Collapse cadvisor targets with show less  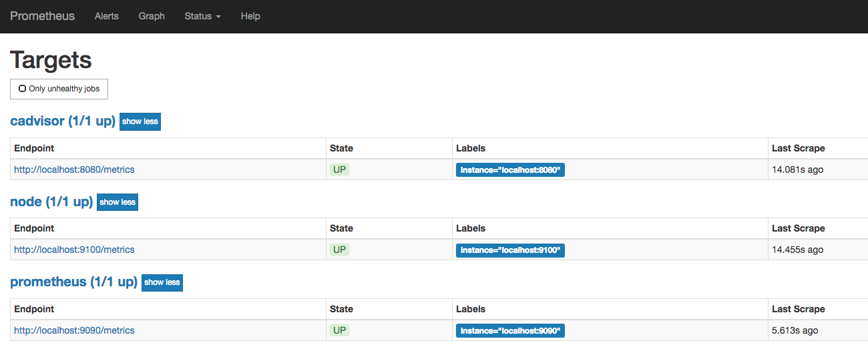pyautogui.click(x=140, y=121)
